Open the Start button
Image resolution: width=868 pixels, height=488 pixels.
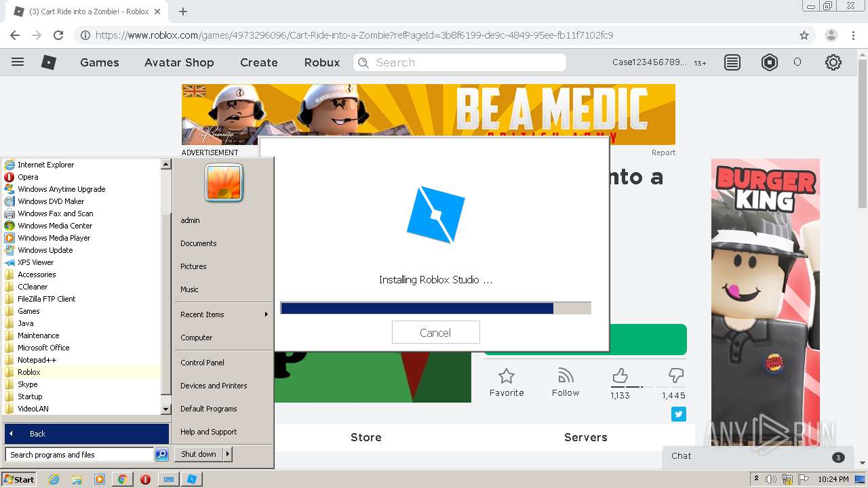[x=18, y=479]
